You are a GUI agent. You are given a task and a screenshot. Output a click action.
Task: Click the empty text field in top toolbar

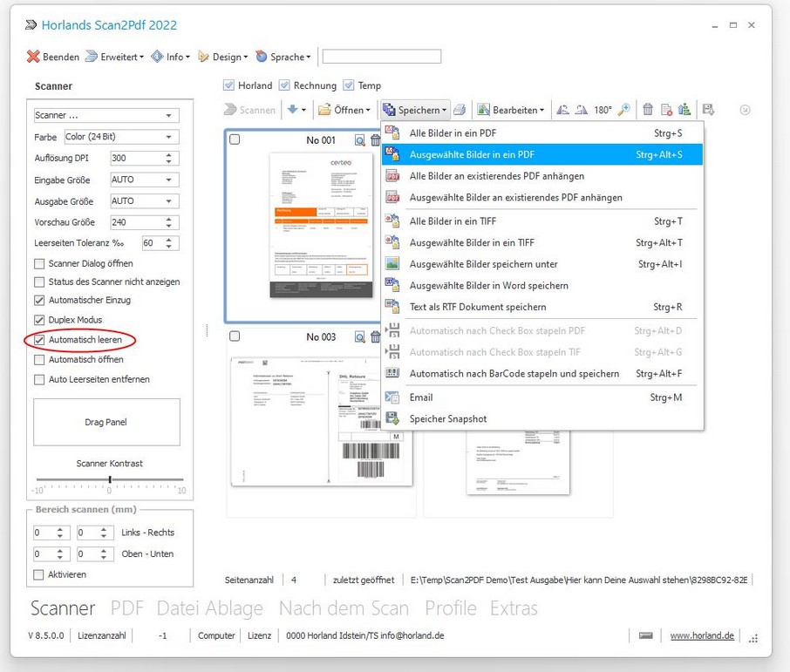point(381,57)
